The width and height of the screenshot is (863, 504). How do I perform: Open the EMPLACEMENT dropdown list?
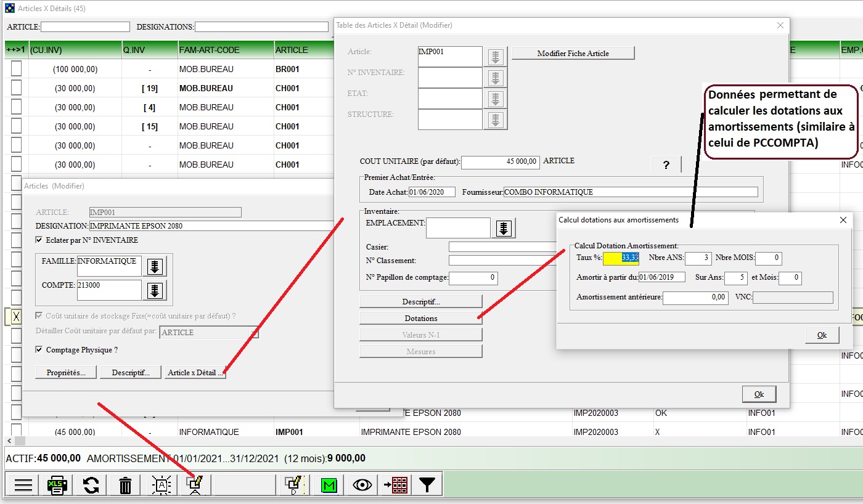click(504, 228)
